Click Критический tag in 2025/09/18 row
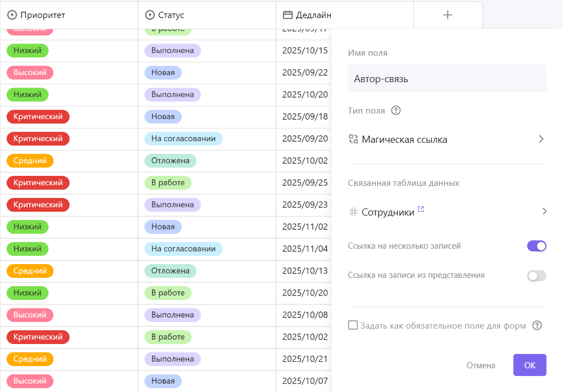Viewport: 563px width, 392px height. (x=38, y=117)
